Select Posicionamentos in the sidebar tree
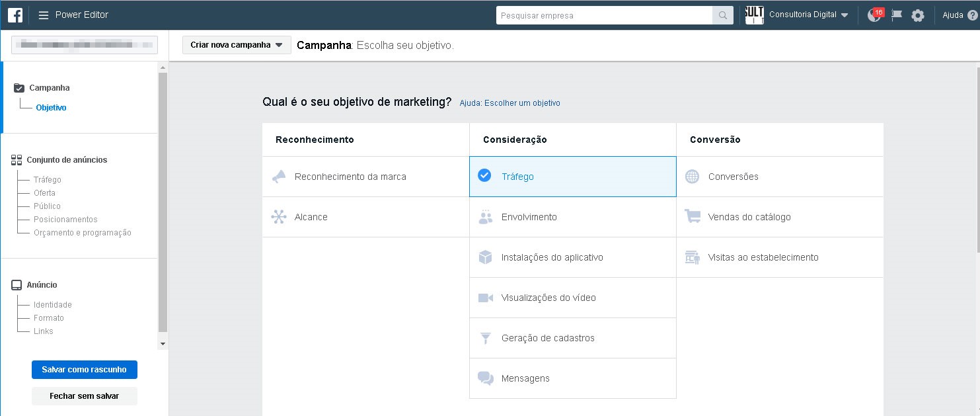Viewport: 980px width, 416px height. point(65,220)
